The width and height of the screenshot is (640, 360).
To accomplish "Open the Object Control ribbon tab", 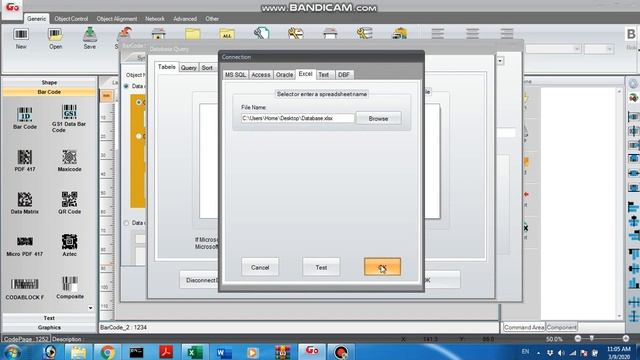I will (x=71, y=19).
